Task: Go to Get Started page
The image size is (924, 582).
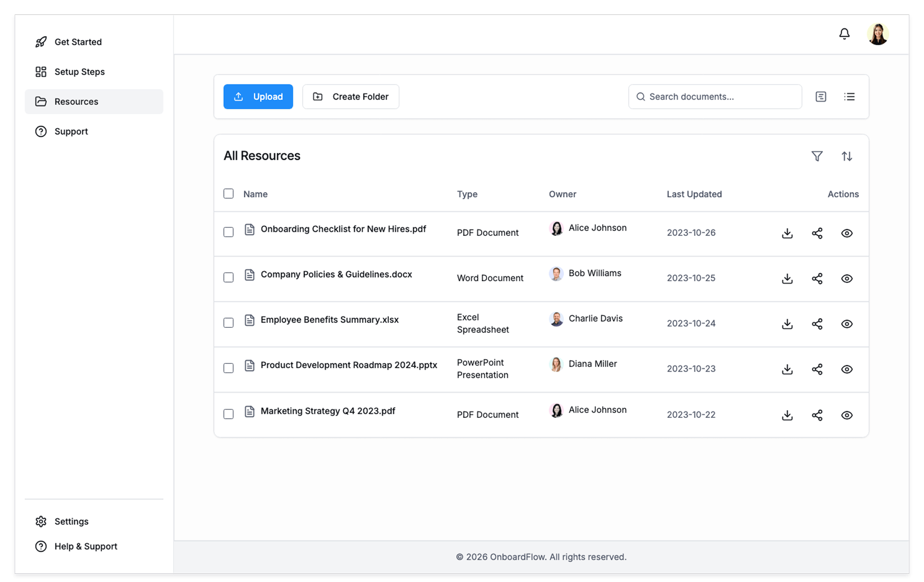Action: pos(78,42)
